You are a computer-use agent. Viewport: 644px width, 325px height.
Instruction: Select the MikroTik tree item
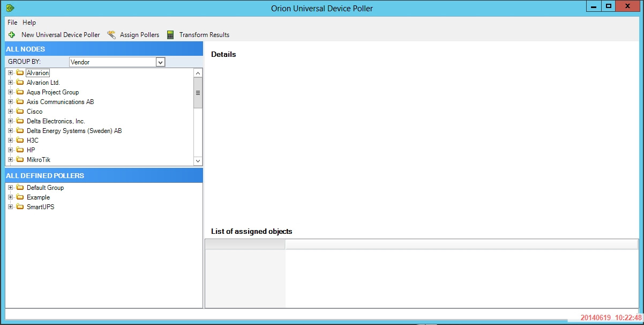pos(39,160)
